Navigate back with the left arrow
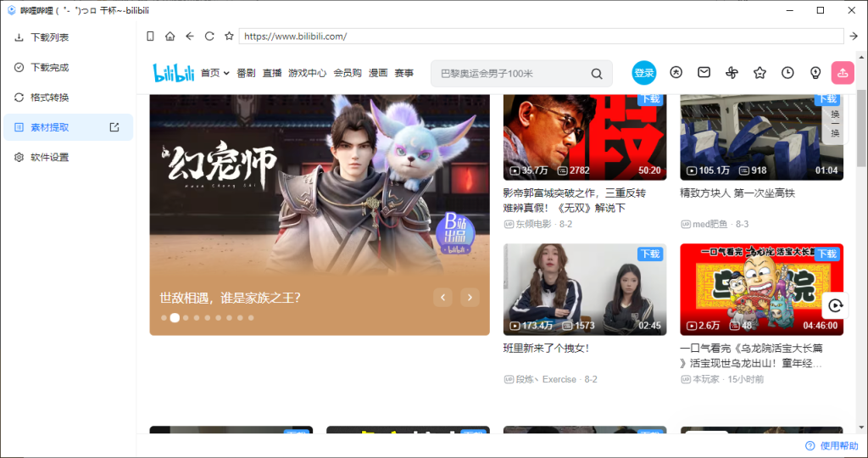This screenshot has width=868, height=458. click(x=190, y=36)
